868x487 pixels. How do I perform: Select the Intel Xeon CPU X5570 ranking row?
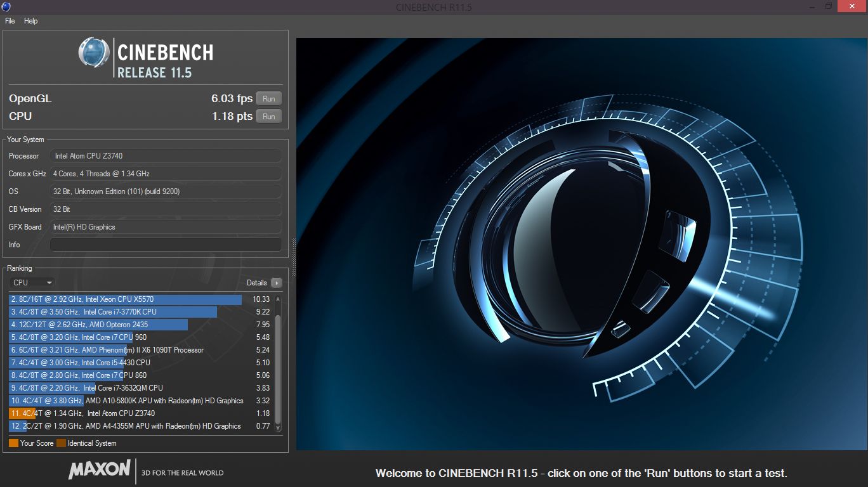[140, 299]
